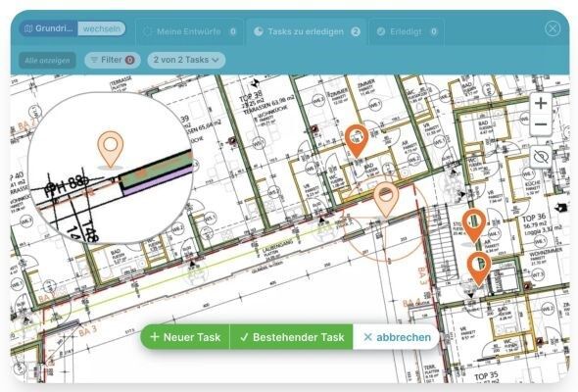The width and height of the screenshot is (578, 392).
Task: Click the Grundriss map icon label
Action: 49,28
